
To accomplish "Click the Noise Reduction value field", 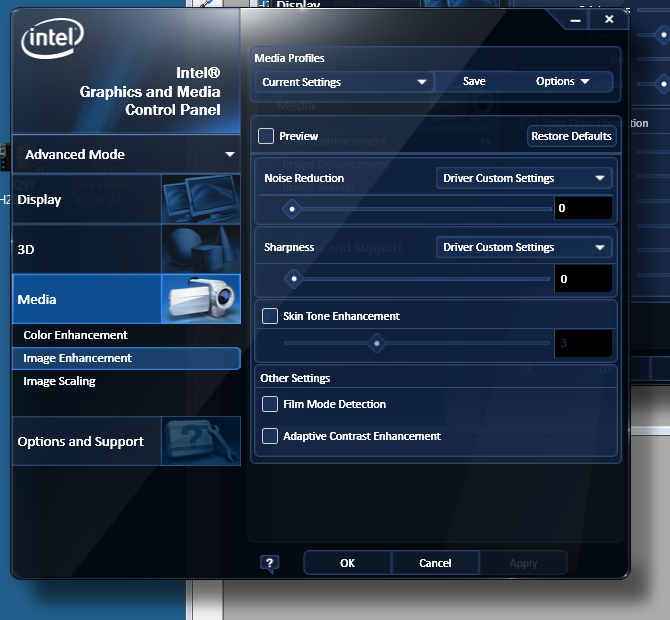I will pos(583,208).
